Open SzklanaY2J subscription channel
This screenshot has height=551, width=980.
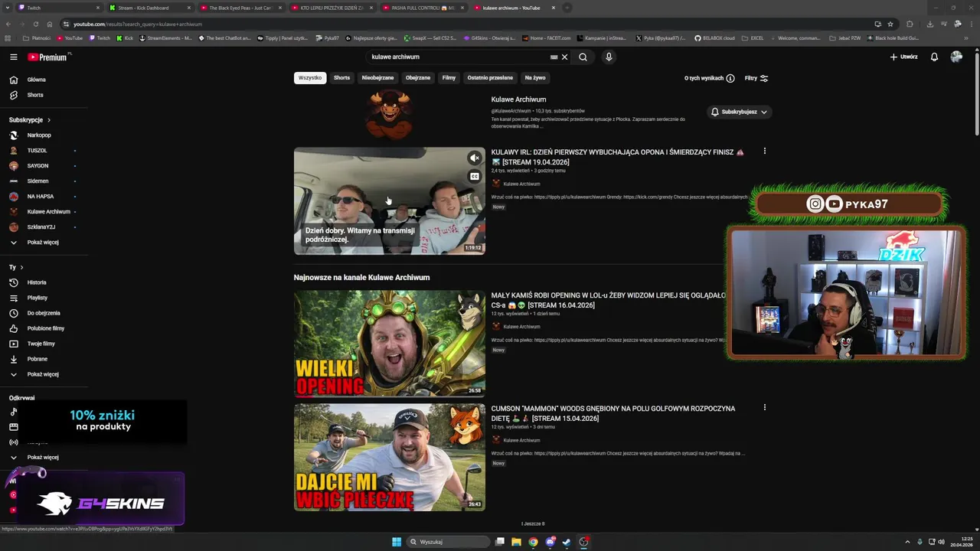pos(41,227)
